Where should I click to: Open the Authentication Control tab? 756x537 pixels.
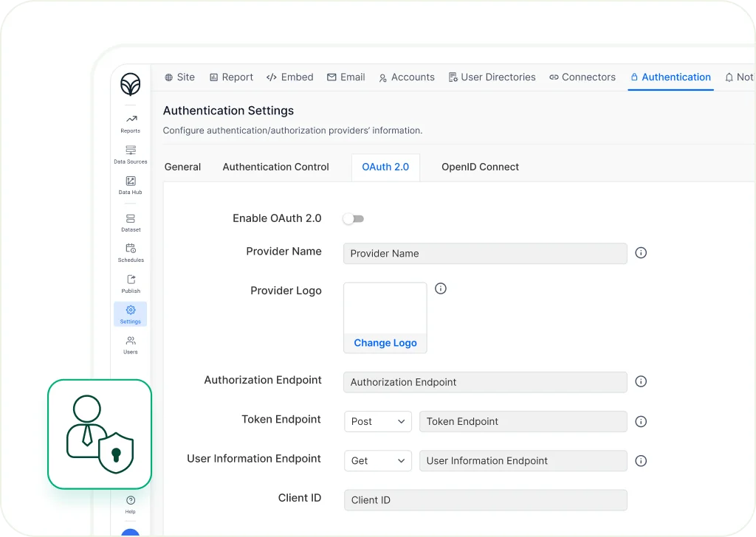click(x=275, y=167)
